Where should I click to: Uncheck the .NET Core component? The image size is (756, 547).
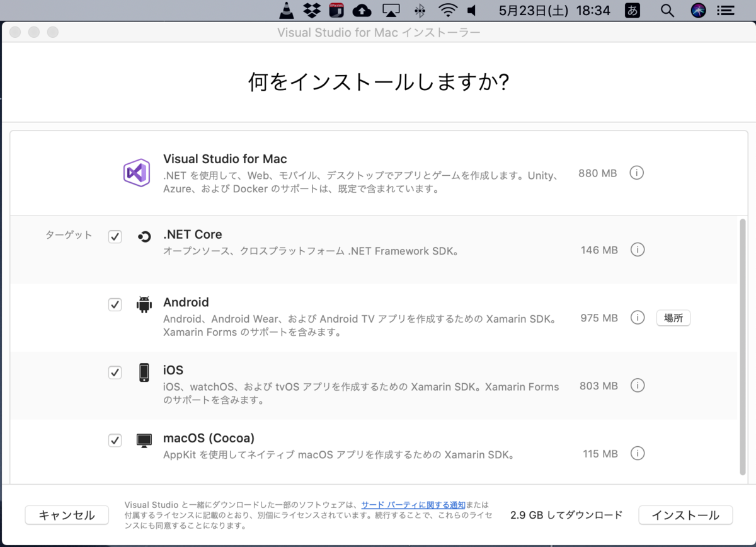point(115,236)
